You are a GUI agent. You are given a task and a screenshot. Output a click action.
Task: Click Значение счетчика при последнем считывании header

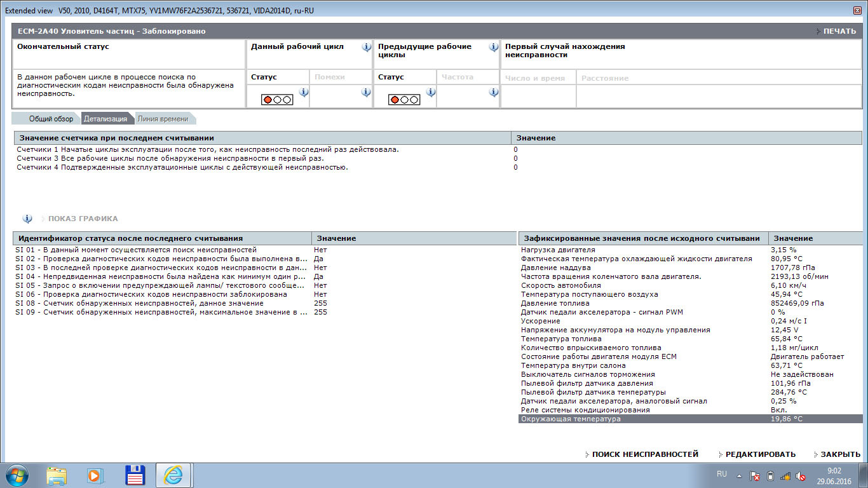(x=262, y=138)
